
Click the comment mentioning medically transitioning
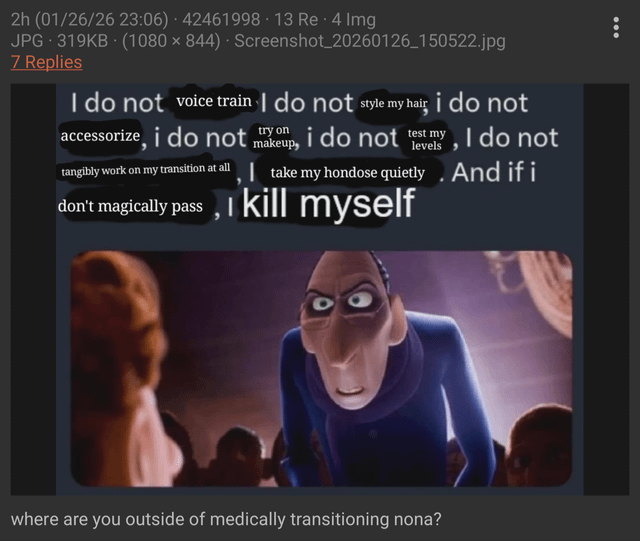226,519
